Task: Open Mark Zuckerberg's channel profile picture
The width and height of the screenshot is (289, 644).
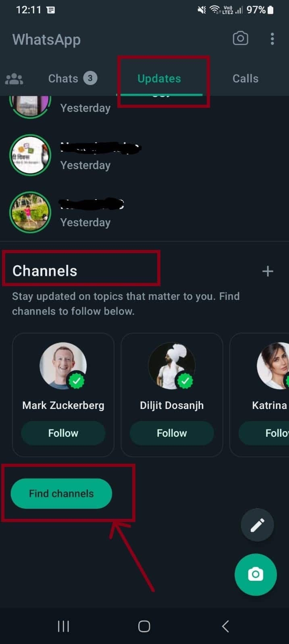Action: [x=63, y=365]
